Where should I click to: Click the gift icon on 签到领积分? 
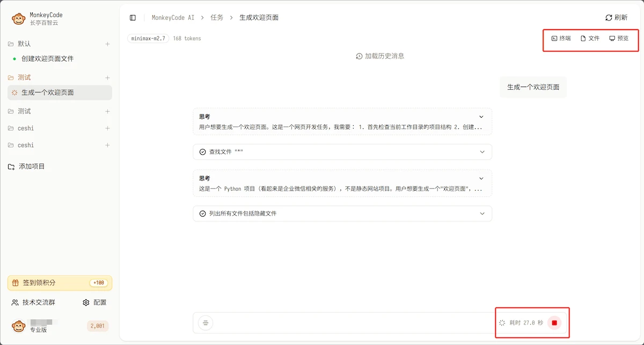[x=17, y=283]
